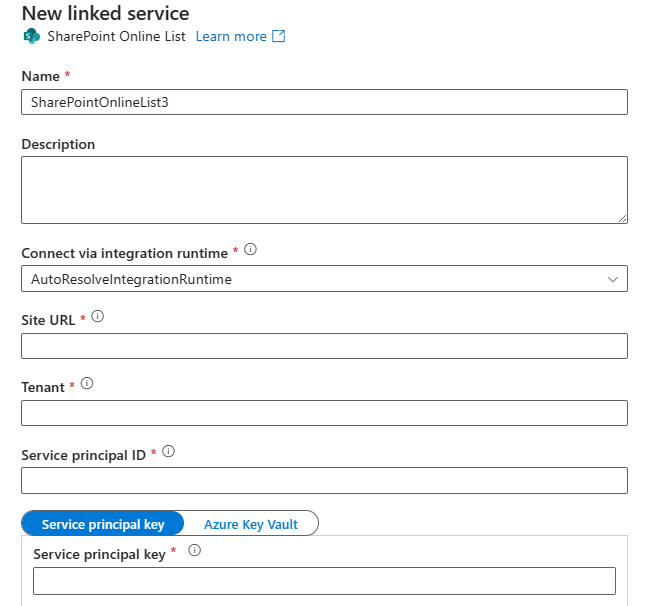Image resolution: width=645 pixels, height=606 pixels.
Task: Switch to the Azure Key Vault option
Action: coord(251,523)
